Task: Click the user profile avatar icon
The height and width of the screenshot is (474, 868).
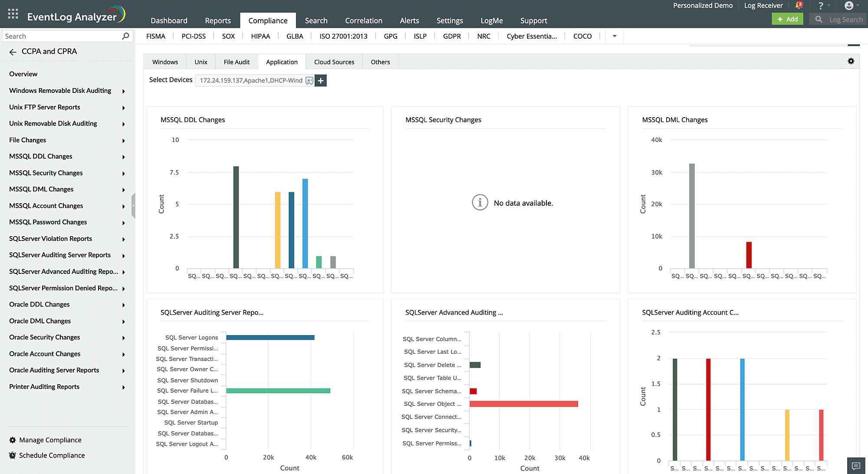Action: [x=849, y=6]
